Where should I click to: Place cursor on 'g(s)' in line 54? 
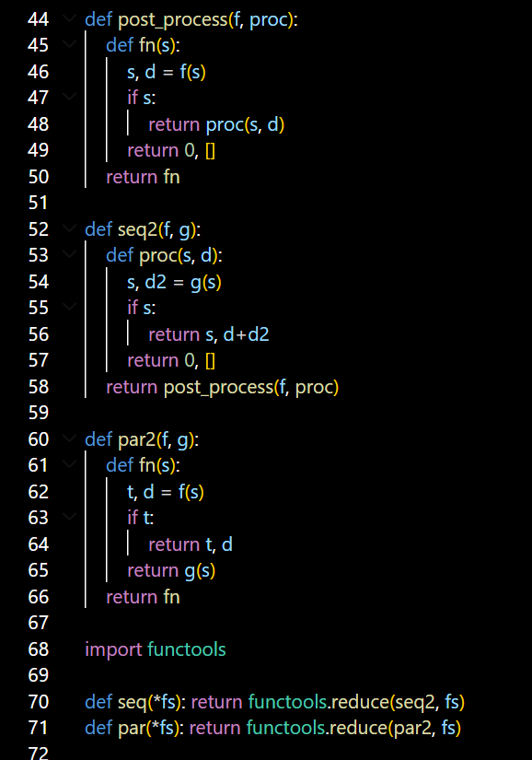(206, 282)
